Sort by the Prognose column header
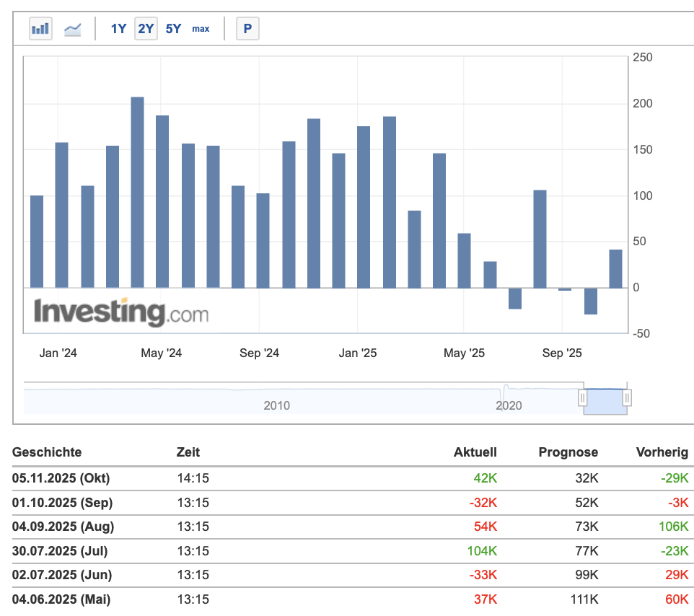Image resolution: width=694 pixels, height=616 pixels. 568,452
